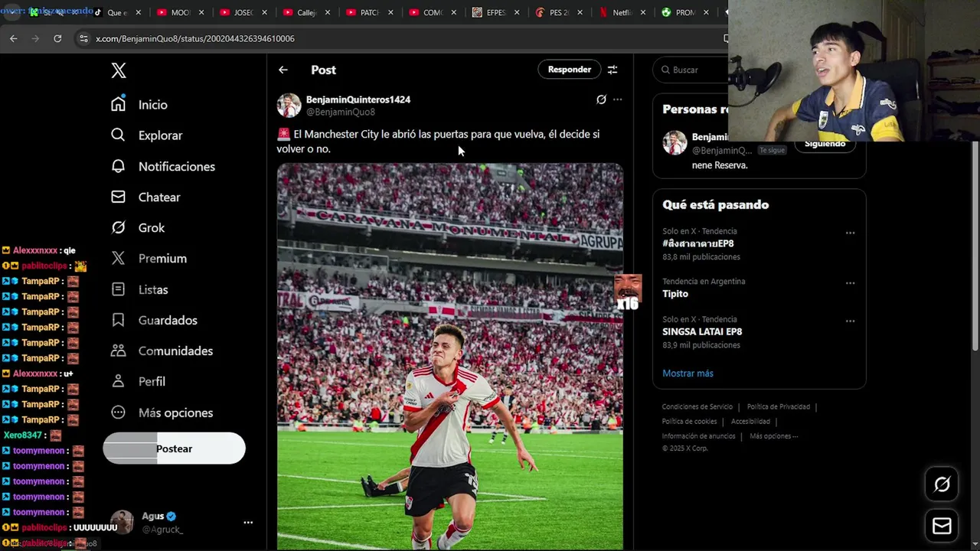Viewport: 980px width, 551px height.
Task: Open Accesibilidad footer link
Action: [750, 422]
